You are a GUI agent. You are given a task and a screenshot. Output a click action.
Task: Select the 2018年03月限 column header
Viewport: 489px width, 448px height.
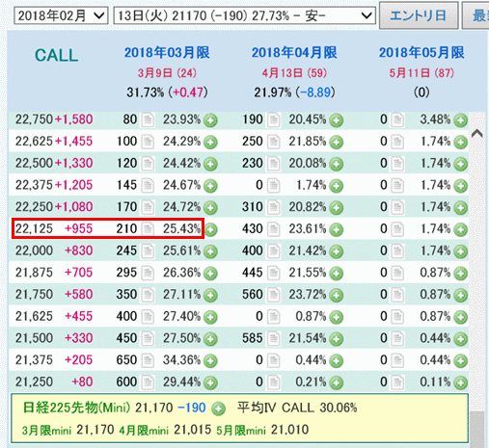[167, 53]
